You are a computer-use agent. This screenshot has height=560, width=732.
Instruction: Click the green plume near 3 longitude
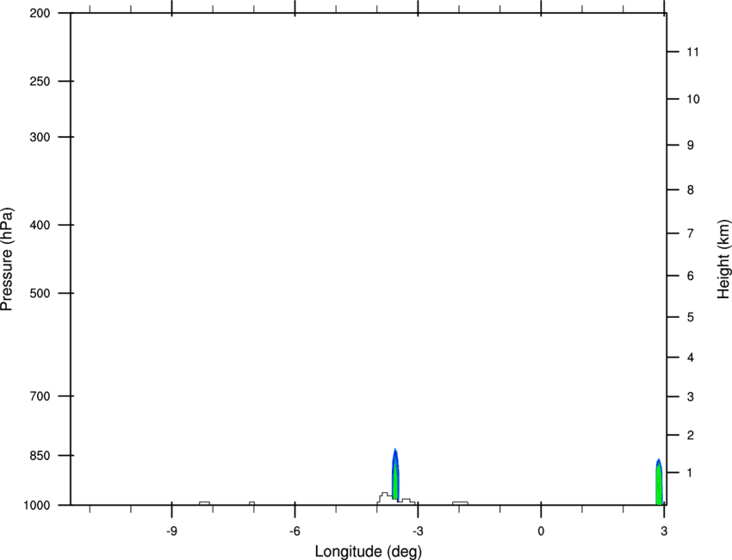[x=659, y=482]
